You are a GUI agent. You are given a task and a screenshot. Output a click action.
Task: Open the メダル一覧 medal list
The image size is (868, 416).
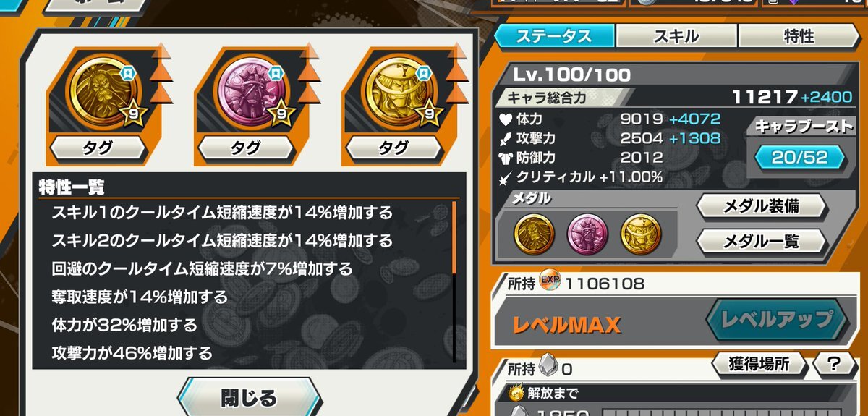point(762,240)
